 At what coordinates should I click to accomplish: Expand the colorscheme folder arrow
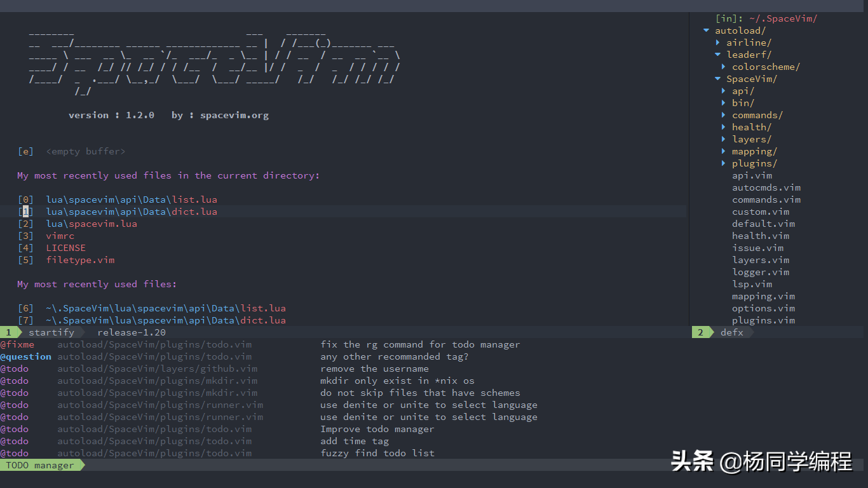coord(724,67)
